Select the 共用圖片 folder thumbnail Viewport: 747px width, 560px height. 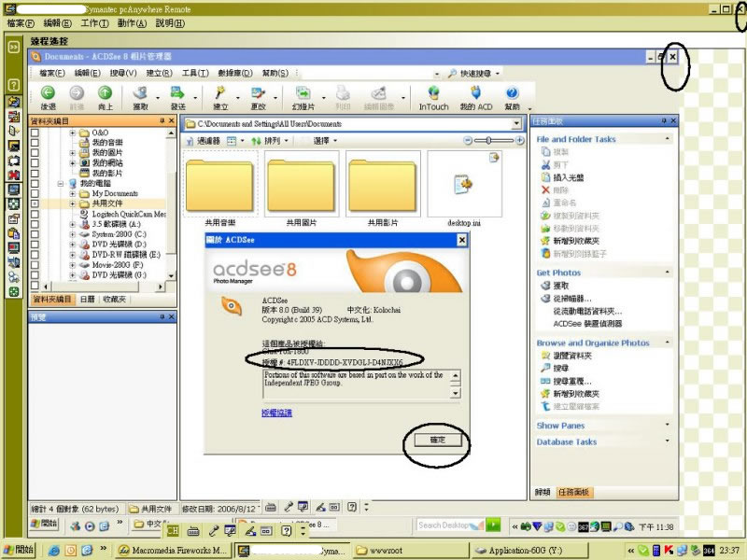(x=301, y=189)
